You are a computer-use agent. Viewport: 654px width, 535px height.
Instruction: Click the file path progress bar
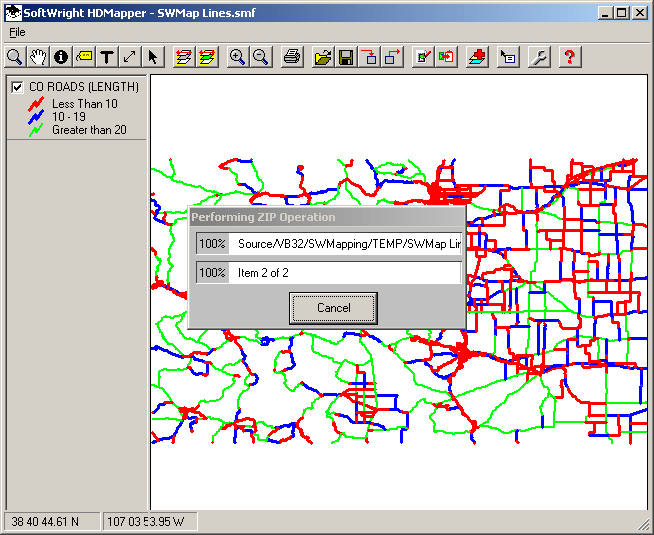329,244
